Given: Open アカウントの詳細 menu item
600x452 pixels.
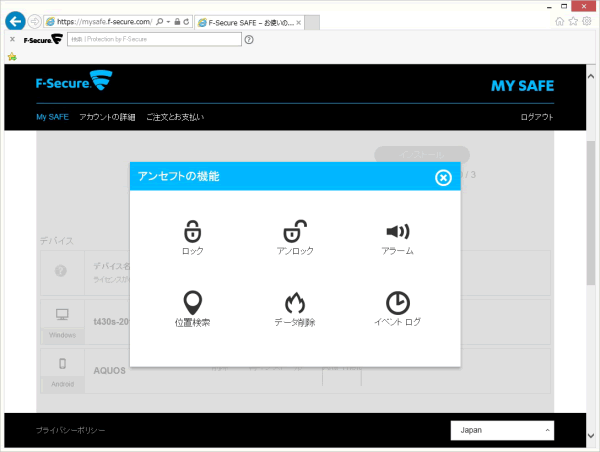Looking at the screenshot, I should [107, 117].
